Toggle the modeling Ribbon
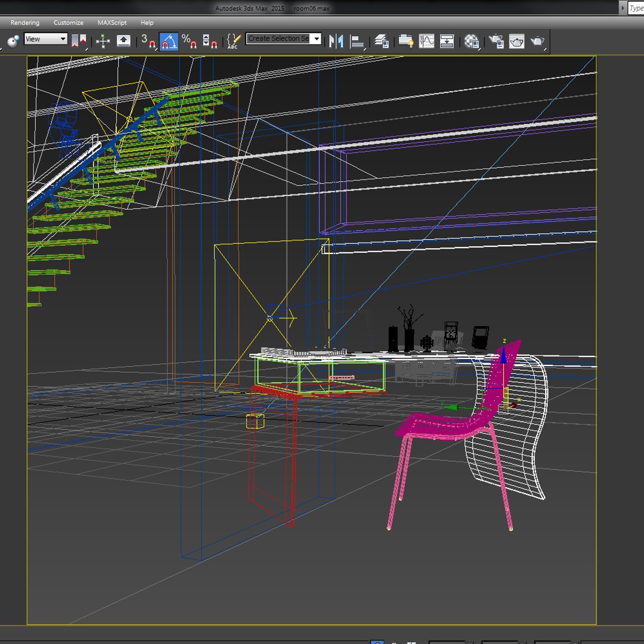Image resolution: width=644 pixels, height=644 pixels. (x=406, y=41)
